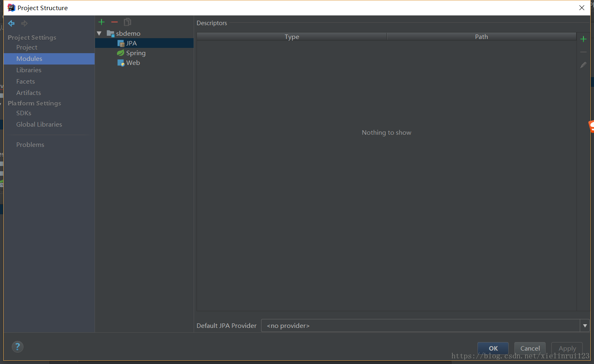
Task: Click the Spring leaf icon
Action: [121, 53]
